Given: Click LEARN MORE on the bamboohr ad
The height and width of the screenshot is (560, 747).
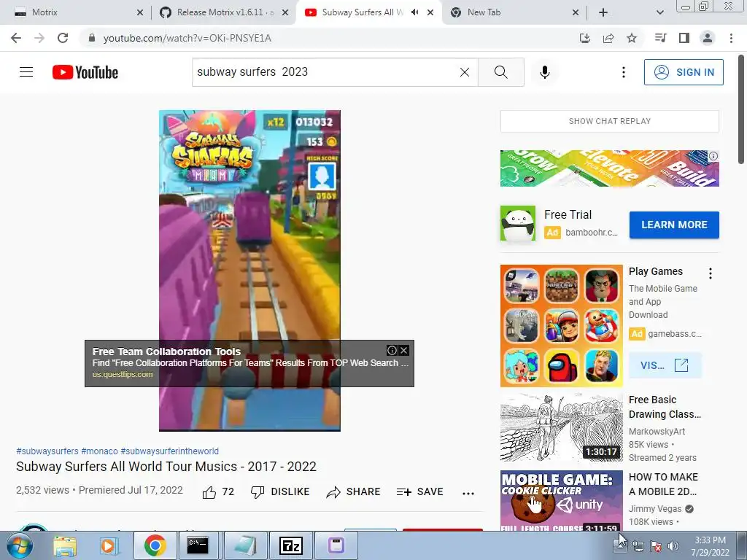Looking at the screenshot, I should pos(673,225).
